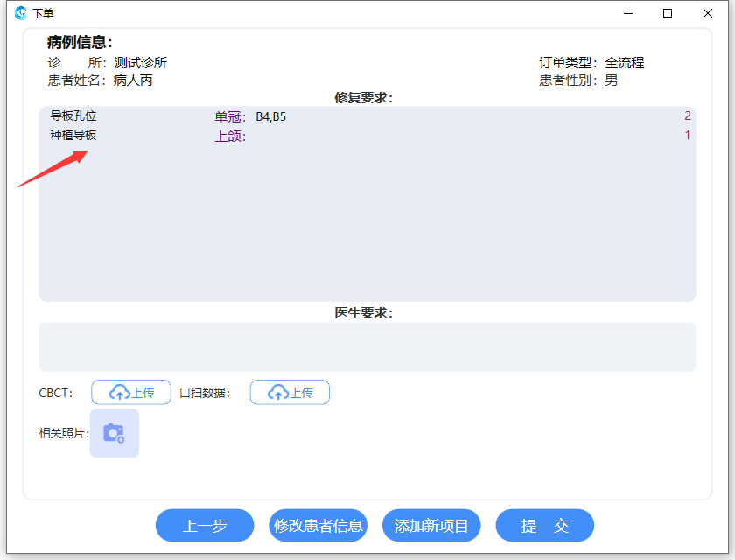The width and height of the screenshot is (735, 560).
Task: Maximize the 下单 window
Action: 668,13
